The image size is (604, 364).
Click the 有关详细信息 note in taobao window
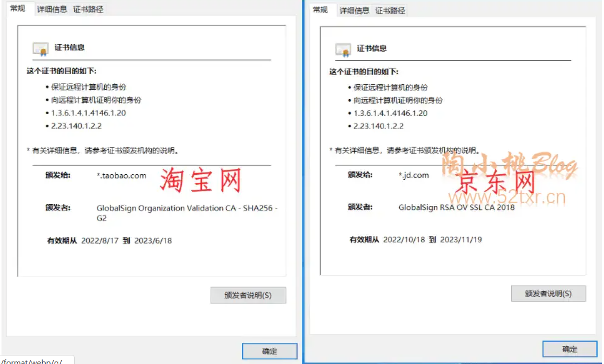[103, 150]
